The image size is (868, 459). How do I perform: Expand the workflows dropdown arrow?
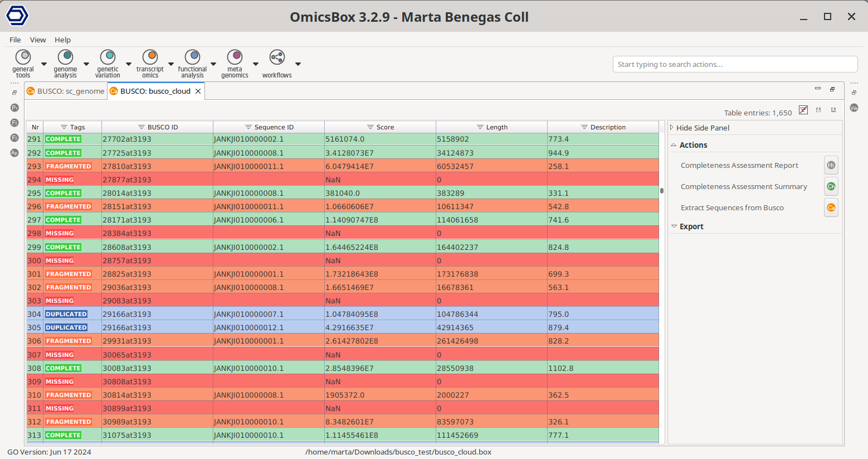(298, 64)
